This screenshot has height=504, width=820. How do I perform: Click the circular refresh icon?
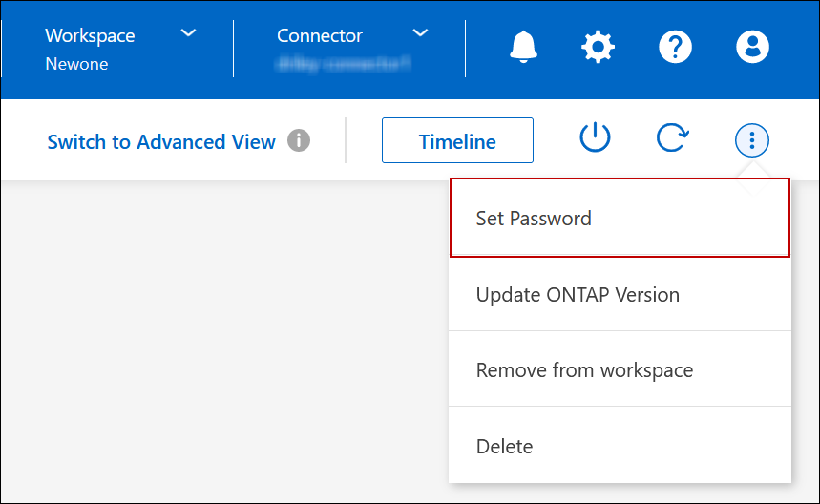click(x=672, y=139)
